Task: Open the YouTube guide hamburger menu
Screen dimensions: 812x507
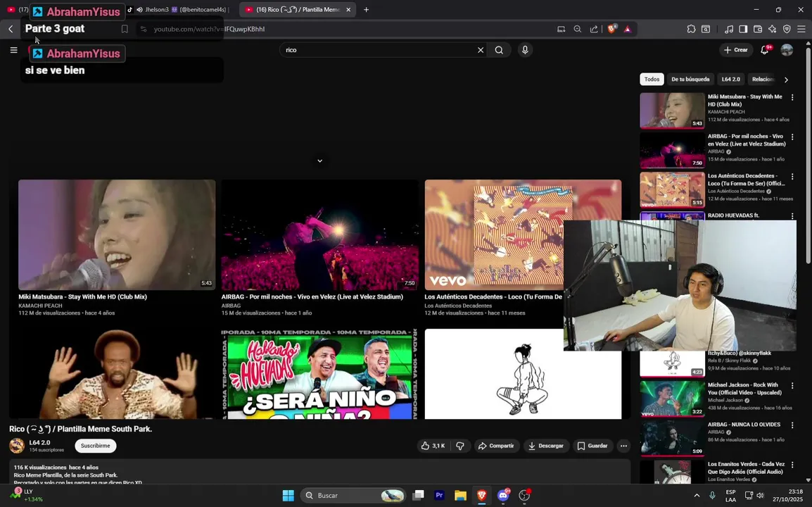Action: click(14, 50)
